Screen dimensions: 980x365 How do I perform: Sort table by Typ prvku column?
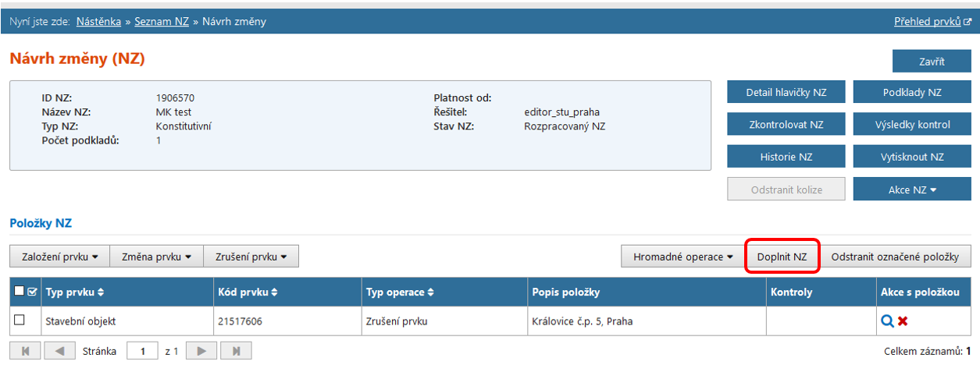point(100,292)
